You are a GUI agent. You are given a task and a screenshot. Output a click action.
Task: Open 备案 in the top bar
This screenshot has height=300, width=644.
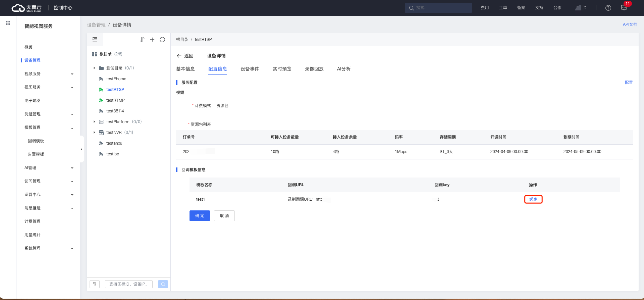[x=521, y=8]
